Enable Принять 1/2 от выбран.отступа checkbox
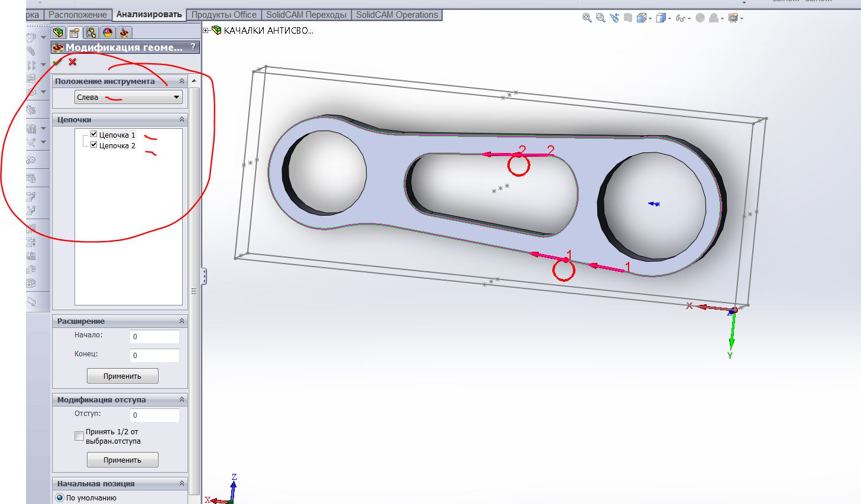 coord(79,436)
